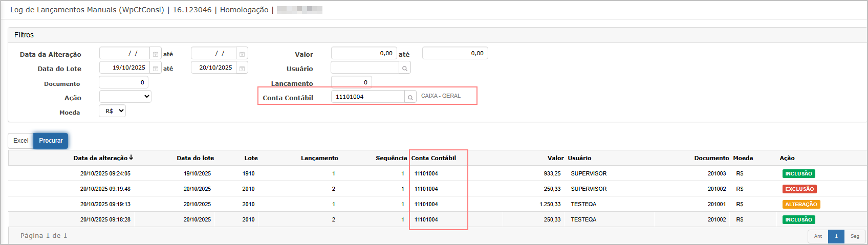868x245 pixels.
Task: Sort by Data da alteração arrow
Action: 131,158
